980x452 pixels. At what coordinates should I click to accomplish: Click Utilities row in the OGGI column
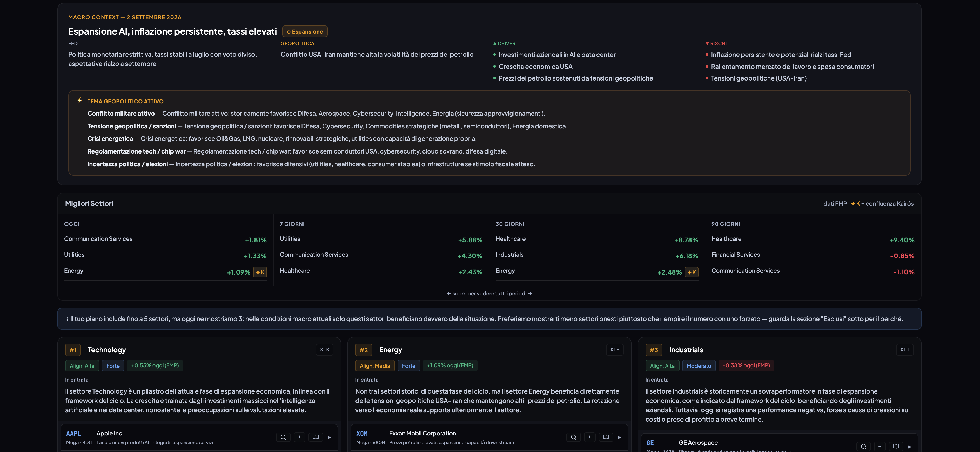[x=165, y=255]
